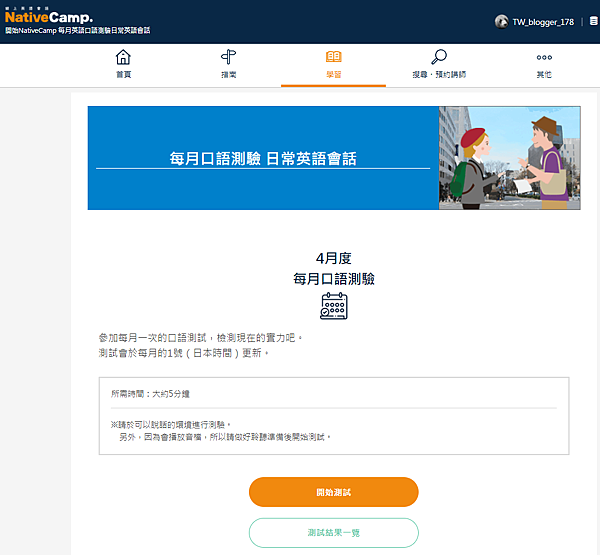The height and width of the screenshot is (555, 600).
Task: Click header subtitle 開始NativeCamp 每月英語口語測驗
Action: pos(77,31)
